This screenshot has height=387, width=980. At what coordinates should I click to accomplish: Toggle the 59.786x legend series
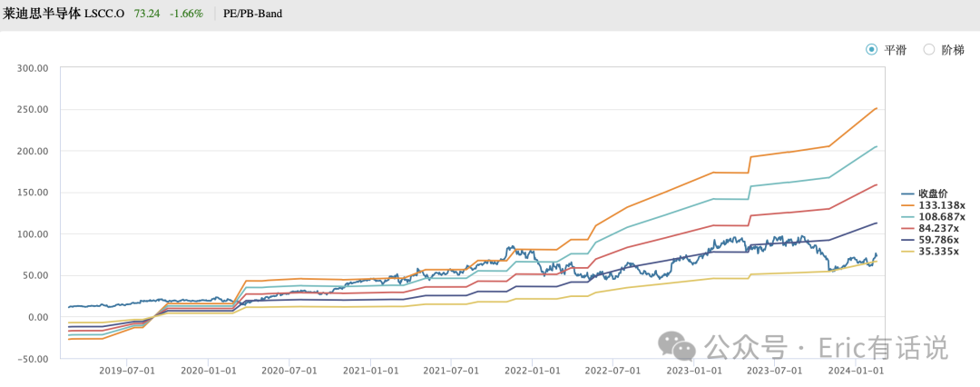coord(931,240)
